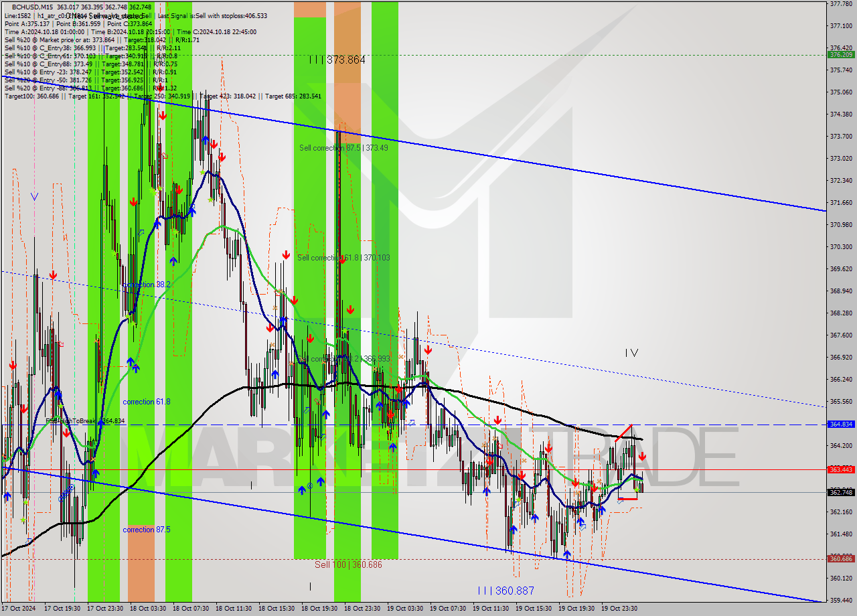Click the 'I I I 360.887' wave label

tap(505, 591)
